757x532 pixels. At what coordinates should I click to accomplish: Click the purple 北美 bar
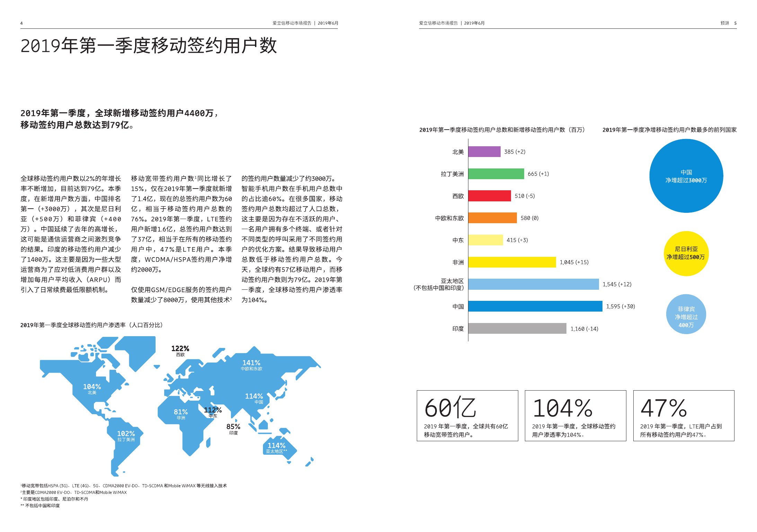pos(484,151)
